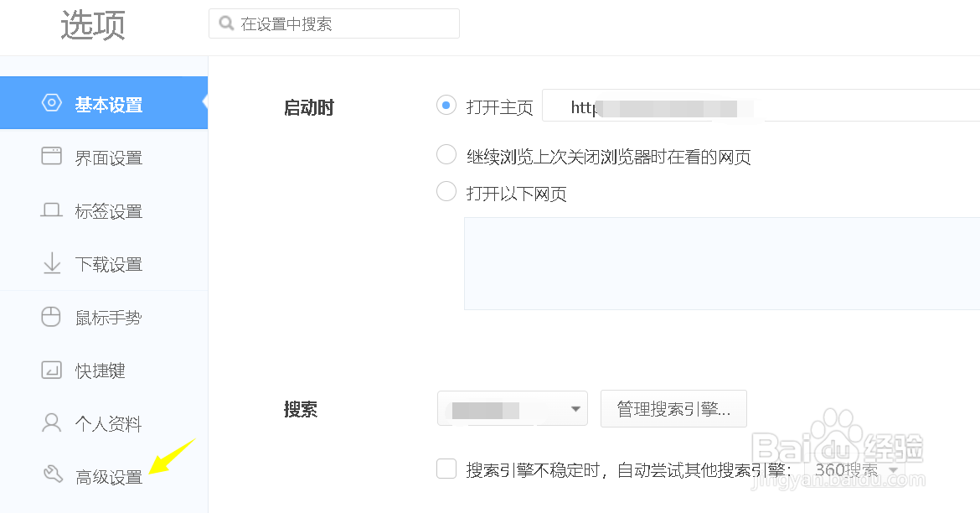Select the 打开主页 radio button
Viewport: 980px width, 513px height.
coord(446,105)
